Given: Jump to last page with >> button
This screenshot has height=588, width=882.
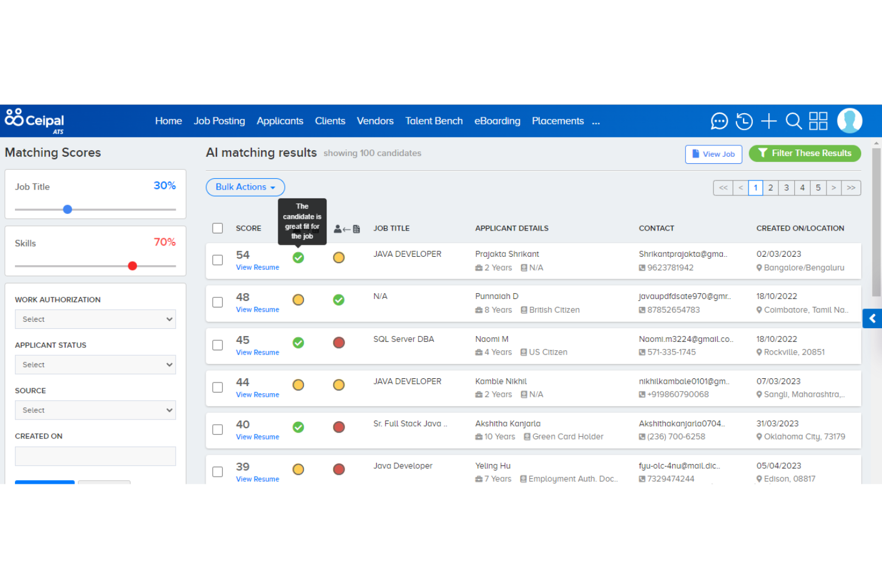Looking at the screenshot, I should click(851, 188).
